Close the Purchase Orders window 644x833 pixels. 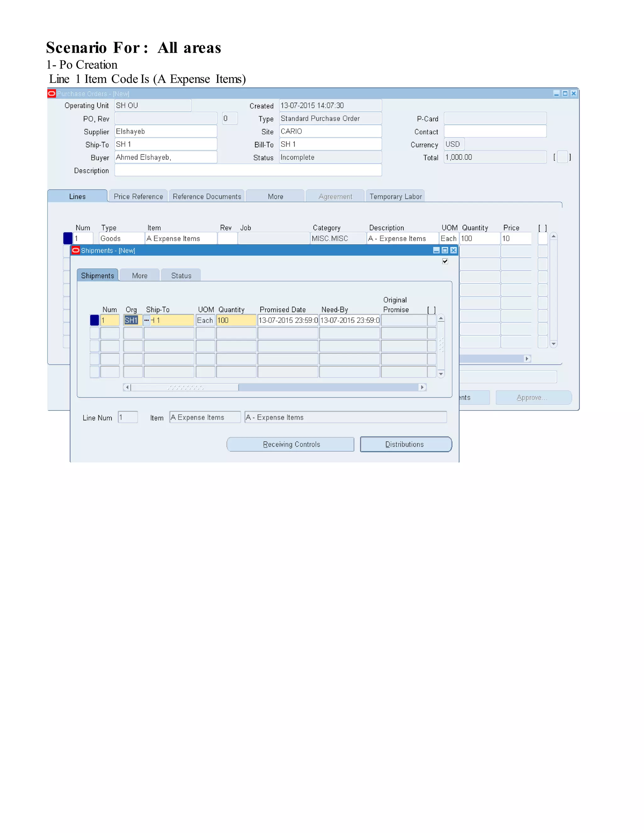click(x=574, y=93)
